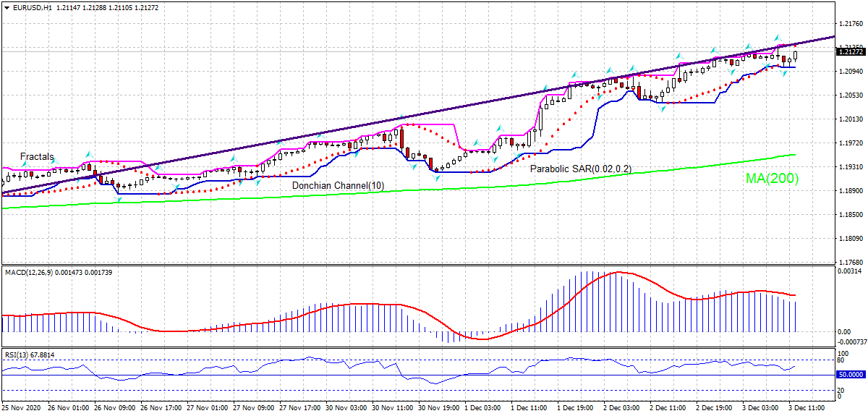Click the RSI 80 level axis label

point(841,360)
